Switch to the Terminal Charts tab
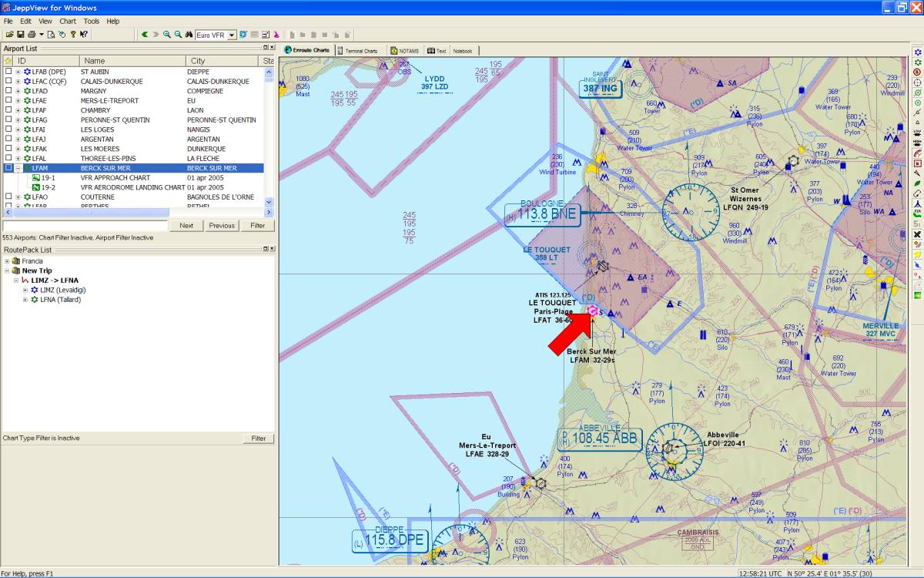 tap(361, 51)
